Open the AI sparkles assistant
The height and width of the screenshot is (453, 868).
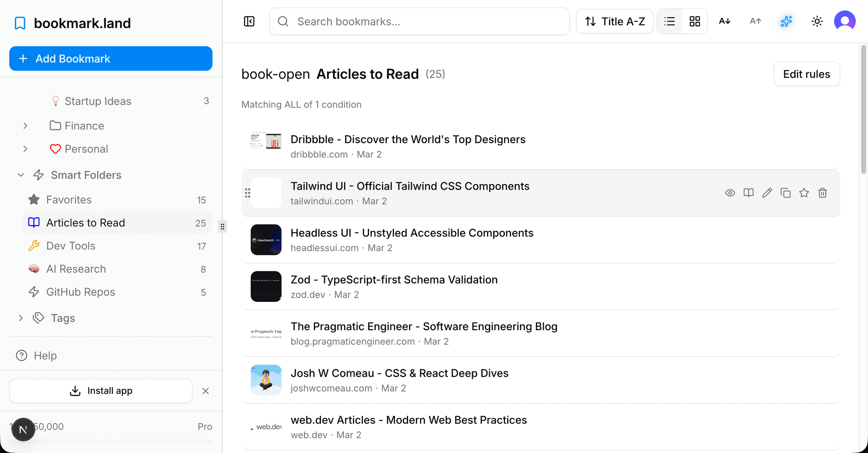[786, 21]
